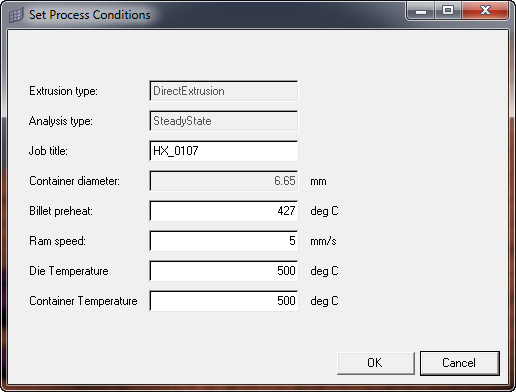Close the Set Process Conditions dialog
516x392 pixels.
pyautogui.click(x=485, y=10)
